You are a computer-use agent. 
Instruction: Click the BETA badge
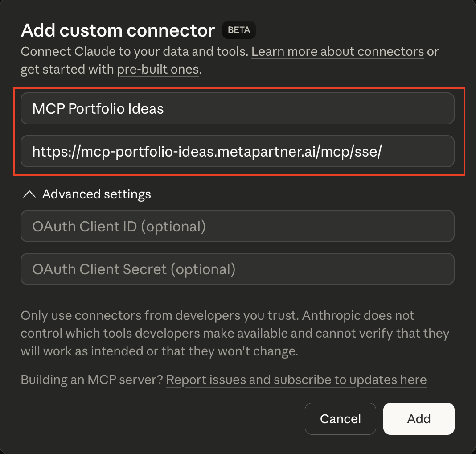(239, 30)
